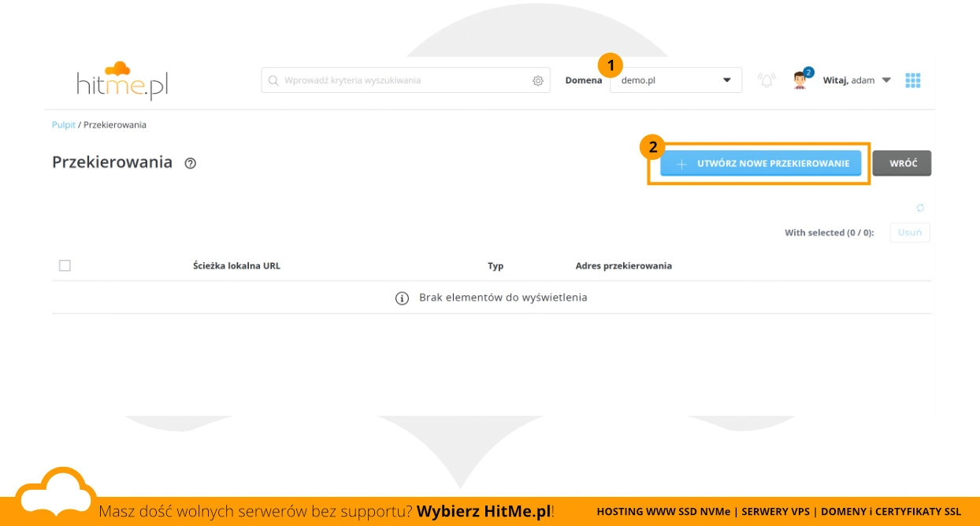The width and height of the screenshot is (980, 526).
Task: Click the user avatar with badge
Action: coord(802,79)
